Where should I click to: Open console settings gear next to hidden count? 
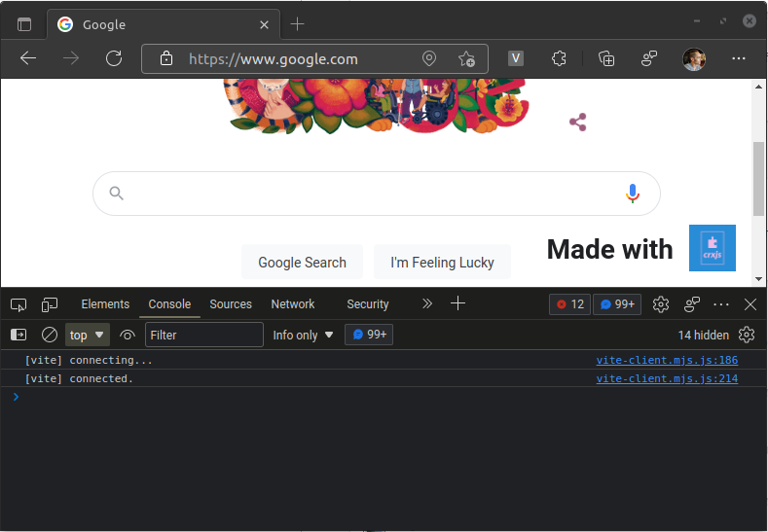pos(747,335)
